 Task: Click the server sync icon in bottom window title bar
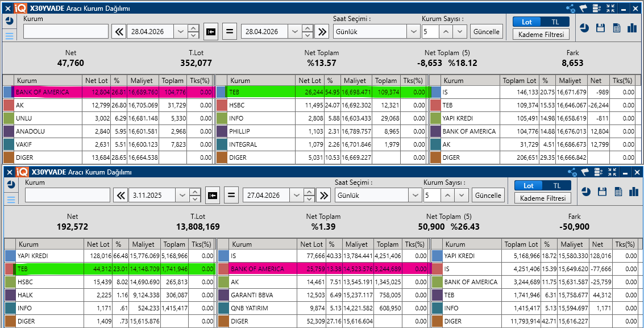pos(599,172)
